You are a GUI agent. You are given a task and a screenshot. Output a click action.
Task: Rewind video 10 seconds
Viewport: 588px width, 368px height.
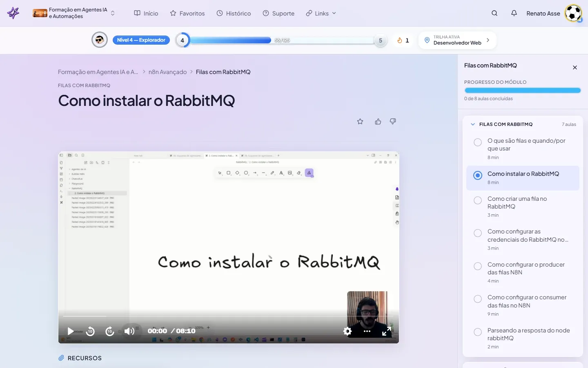pyautogui.click(x=90, y=331)
